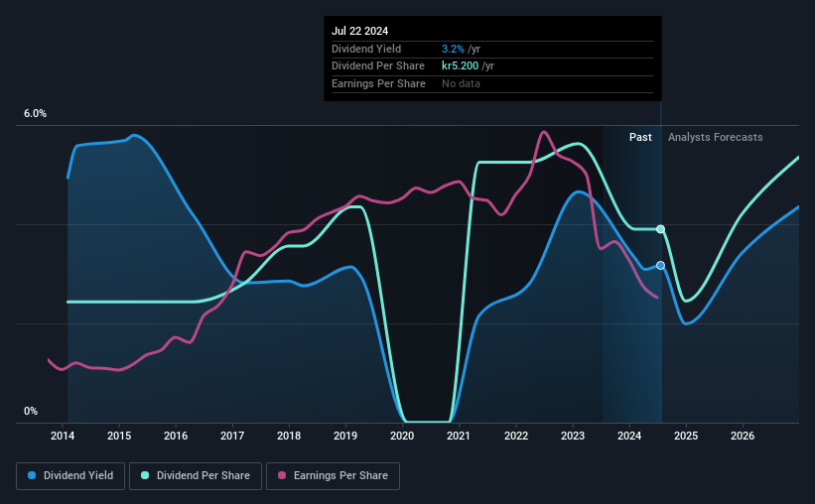The height and width of the screenshot is (504, 815).
Task: Click the 2015 x-axis label
Action: [x=119, y=436]
